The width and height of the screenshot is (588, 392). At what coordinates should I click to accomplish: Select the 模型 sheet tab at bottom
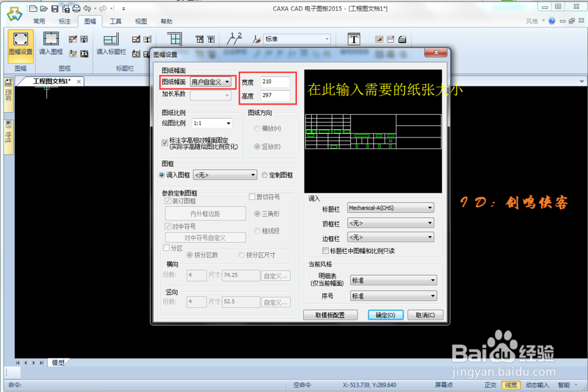tap(58, 363)
